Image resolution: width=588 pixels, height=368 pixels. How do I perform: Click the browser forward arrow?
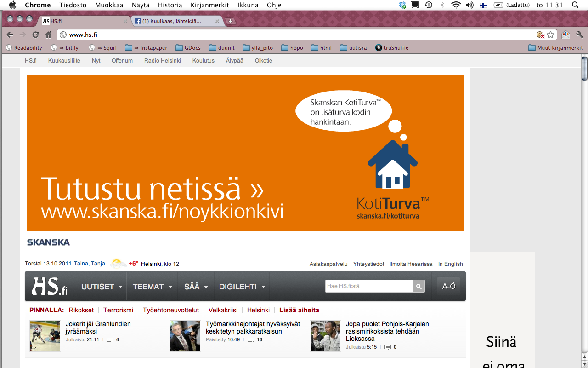coord(23,34)
